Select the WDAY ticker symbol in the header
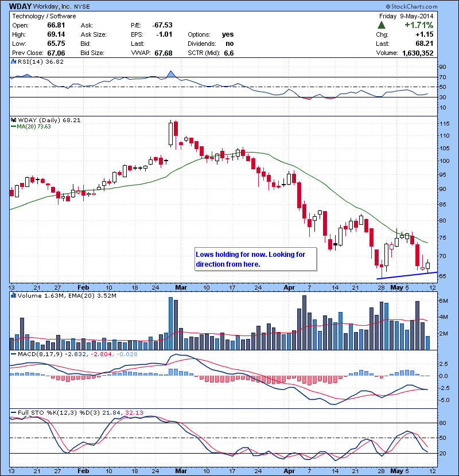Screen dimensions: 459x476 20,6
